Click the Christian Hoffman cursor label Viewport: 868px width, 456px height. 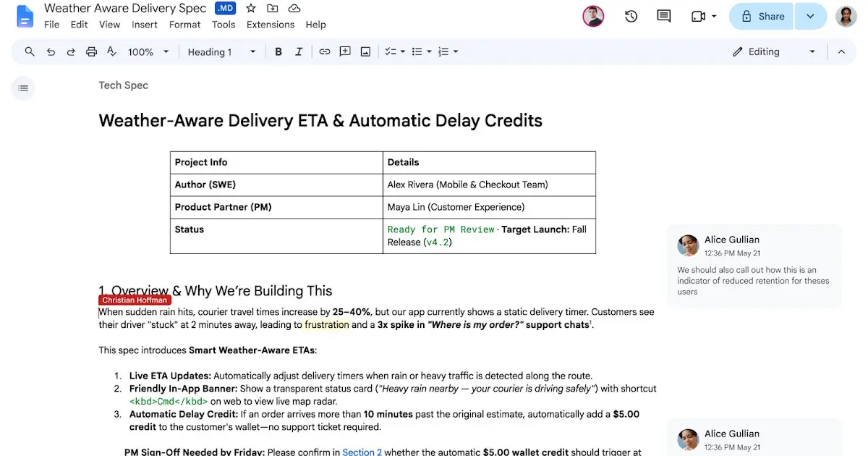pyautogui.click(x=135, y=300)
